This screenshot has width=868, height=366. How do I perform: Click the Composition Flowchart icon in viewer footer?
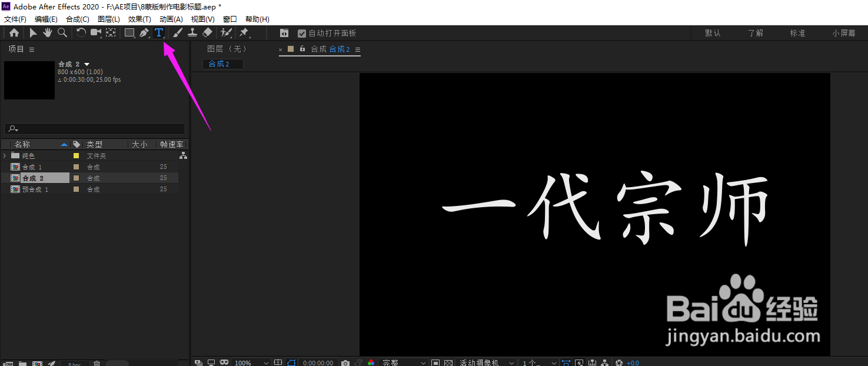pyautogui.click(x=604, y=362)
